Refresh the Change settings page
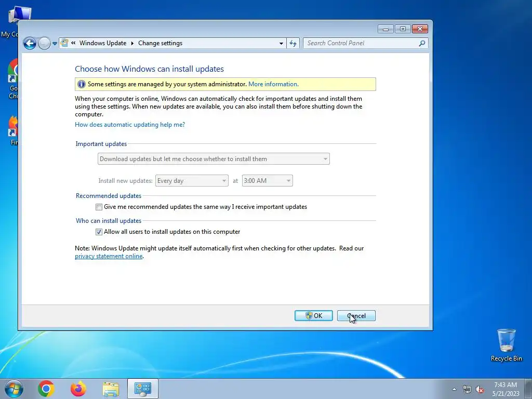The width and height of the screenshot is (532, 399). pos(293,43)
